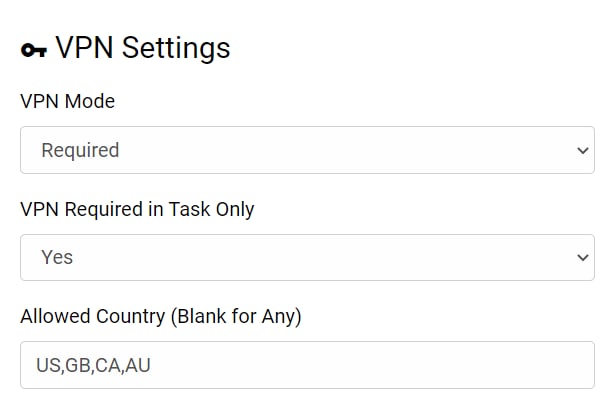Focus the Allowed Country input field
The height and width of the screenshot is (412, 615).
pyautogui.click(x=307, y=365)
